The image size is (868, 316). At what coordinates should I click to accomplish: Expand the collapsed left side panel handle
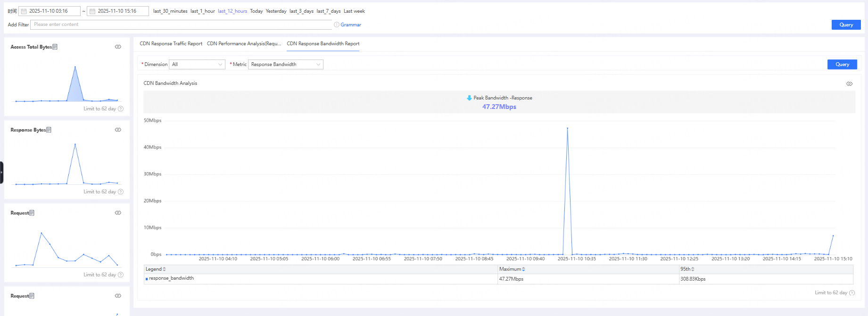coord(2,173)
